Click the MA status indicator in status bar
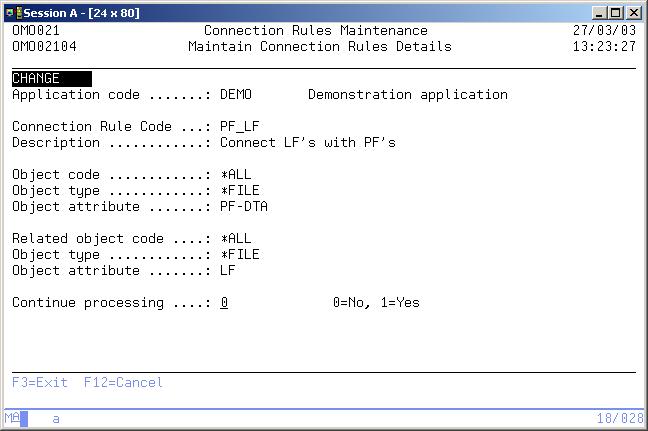The height and width of the screenshot is (431, 648). point(11,419)
